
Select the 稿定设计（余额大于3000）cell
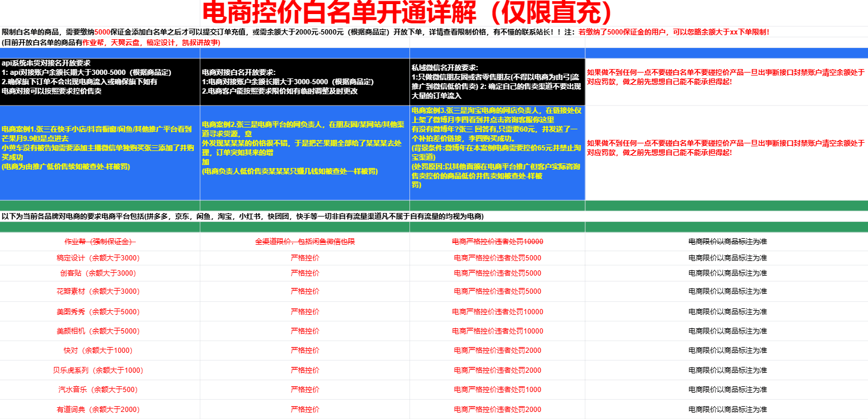point(98,258)
